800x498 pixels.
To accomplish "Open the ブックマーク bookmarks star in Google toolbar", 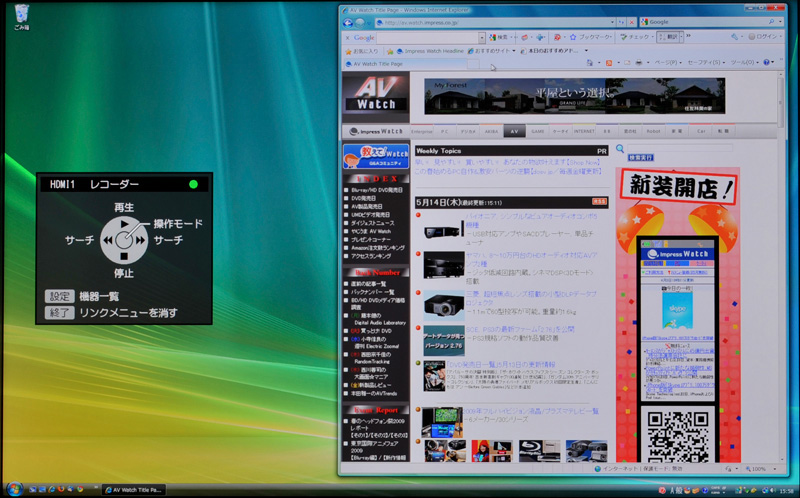I will pyautogui.click(x=590, y=37).
